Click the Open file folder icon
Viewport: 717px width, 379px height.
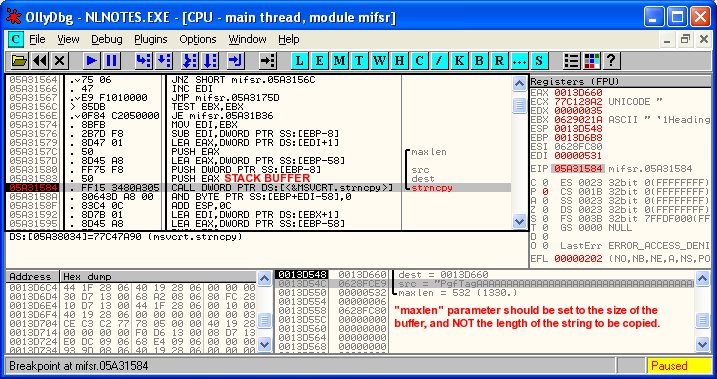(20, 60)
